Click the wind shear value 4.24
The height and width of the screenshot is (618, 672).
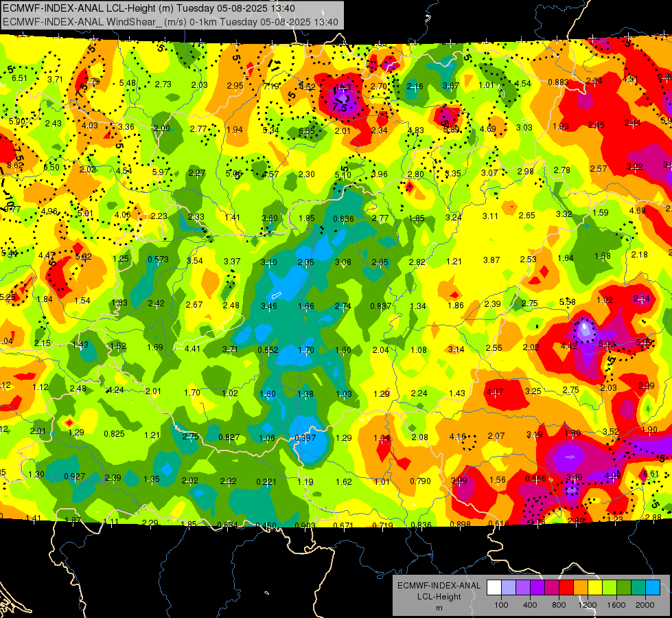coord(115,390)
